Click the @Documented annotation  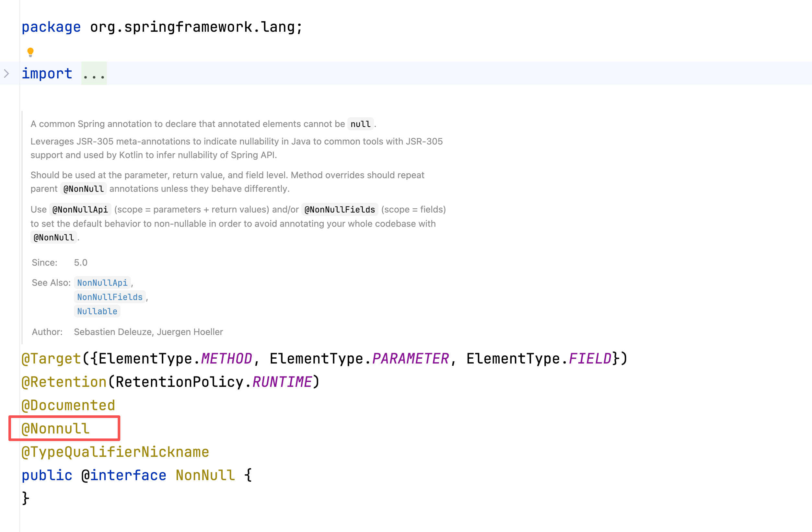[x=68, y=405]
